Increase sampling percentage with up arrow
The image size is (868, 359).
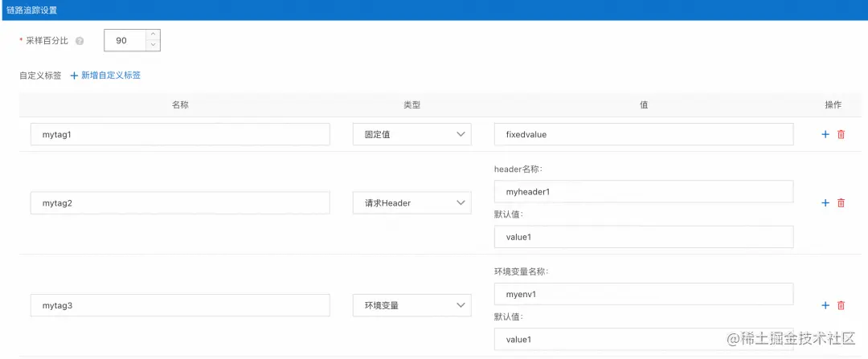click(154, 35)
